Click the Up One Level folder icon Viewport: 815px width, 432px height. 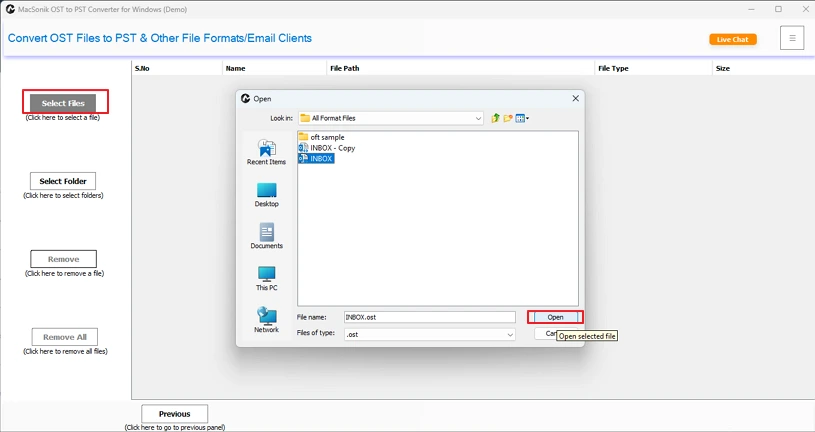coord(495,118)
